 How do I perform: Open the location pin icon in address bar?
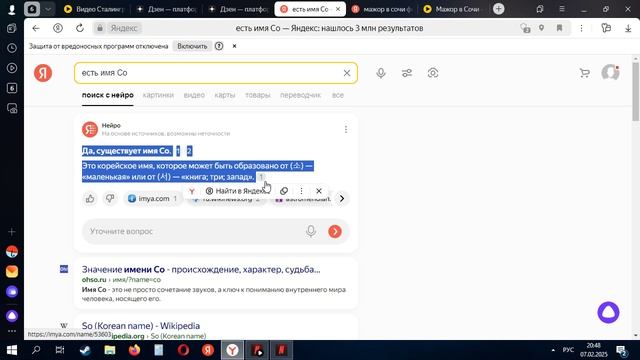click(541, 28)
